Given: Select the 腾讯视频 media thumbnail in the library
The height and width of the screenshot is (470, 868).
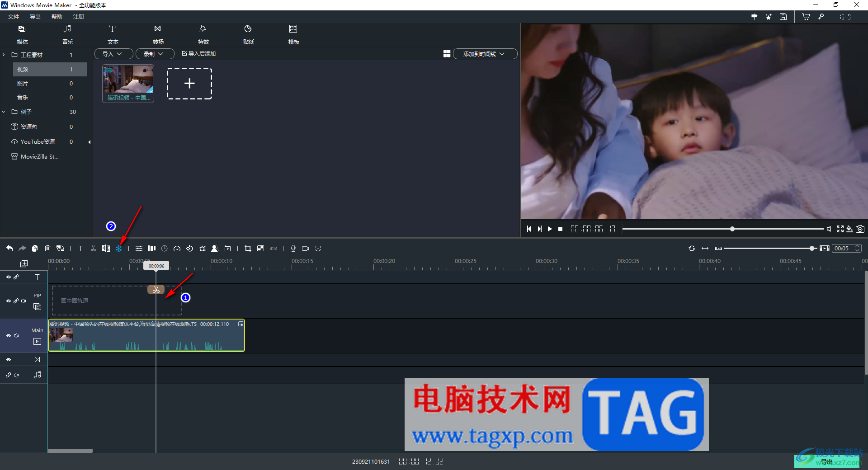Looking at the screenshot, I should coord(128,84).
